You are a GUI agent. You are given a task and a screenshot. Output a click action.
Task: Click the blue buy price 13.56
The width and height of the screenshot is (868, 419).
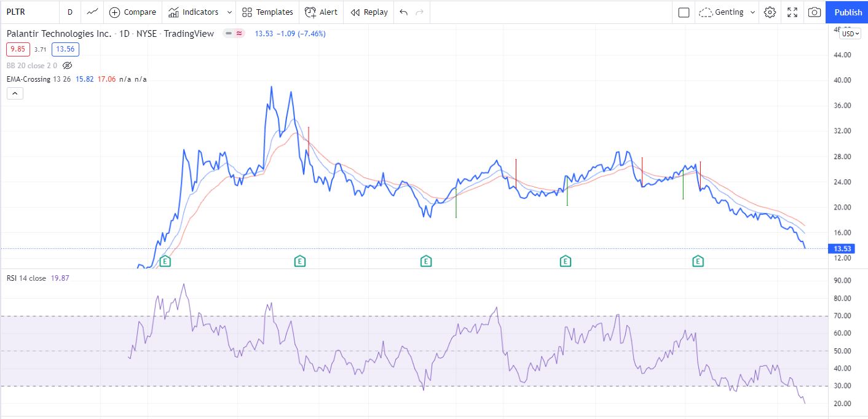click(x=65, y=50)
